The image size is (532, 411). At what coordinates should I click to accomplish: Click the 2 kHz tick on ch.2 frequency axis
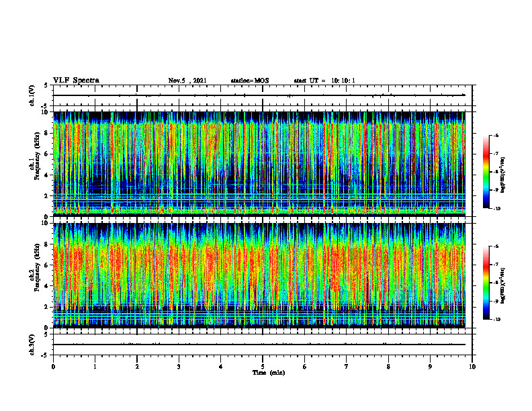point(47,307)
